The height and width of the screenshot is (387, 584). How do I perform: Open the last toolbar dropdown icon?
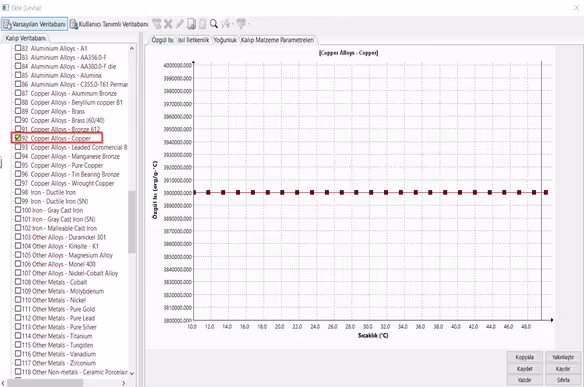click(242, 24)
